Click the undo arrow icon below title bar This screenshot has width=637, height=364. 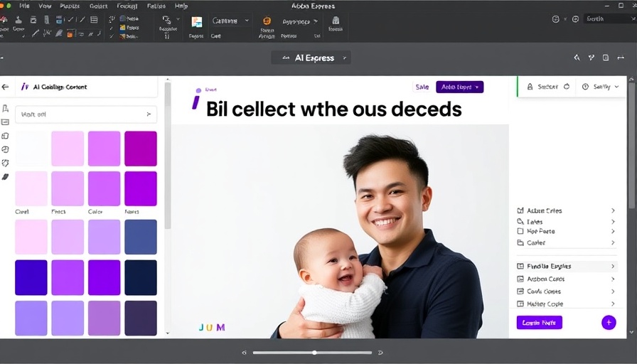[x=577, y=58]
